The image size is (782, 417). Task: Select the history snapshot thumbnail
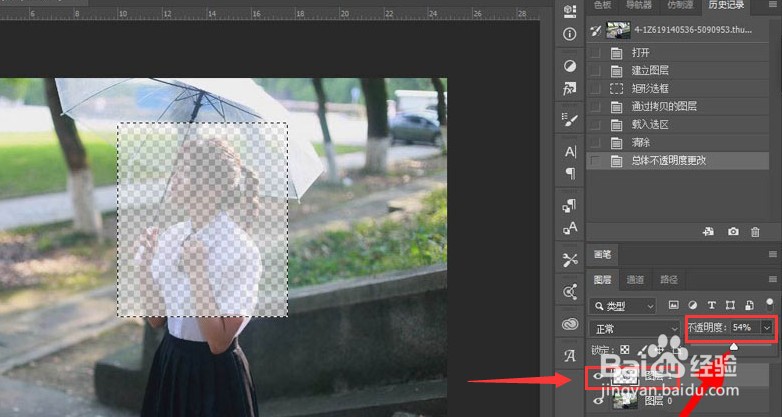click(x=617, y=30)
